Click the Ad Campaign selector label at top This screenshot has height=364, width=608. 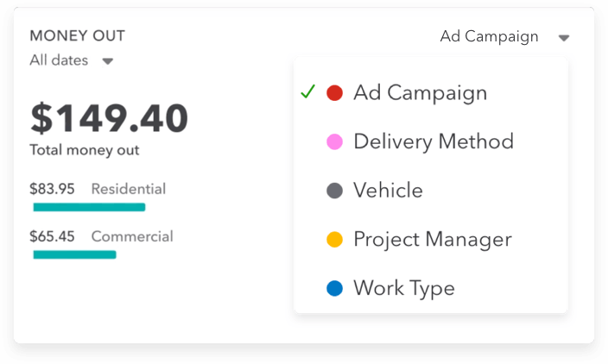click(x=489, y=36)
